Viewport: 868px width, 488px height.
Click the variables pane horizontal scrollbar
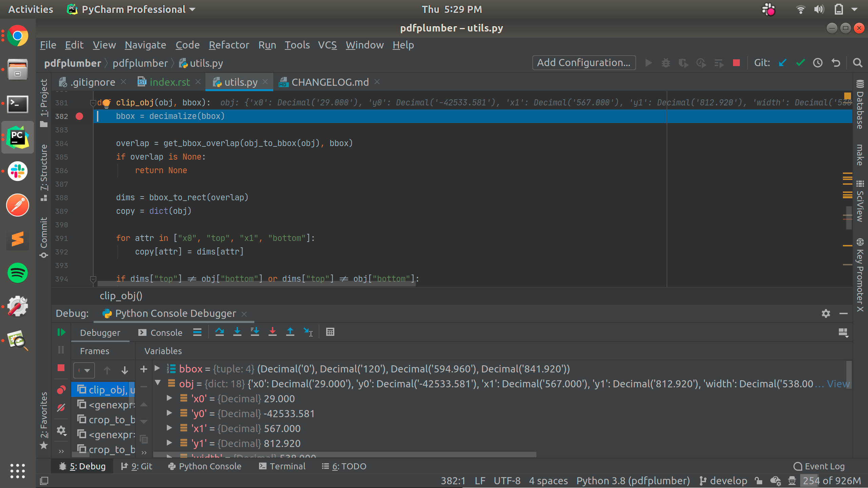click(345, 454)
